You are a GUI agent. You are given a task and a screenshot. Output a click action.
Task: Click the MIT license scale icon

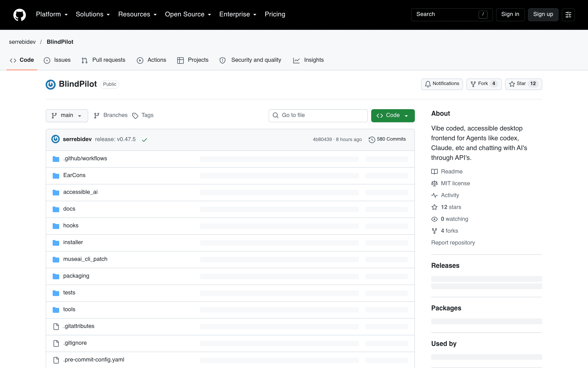pyautogui.click(x=434, y=184)
